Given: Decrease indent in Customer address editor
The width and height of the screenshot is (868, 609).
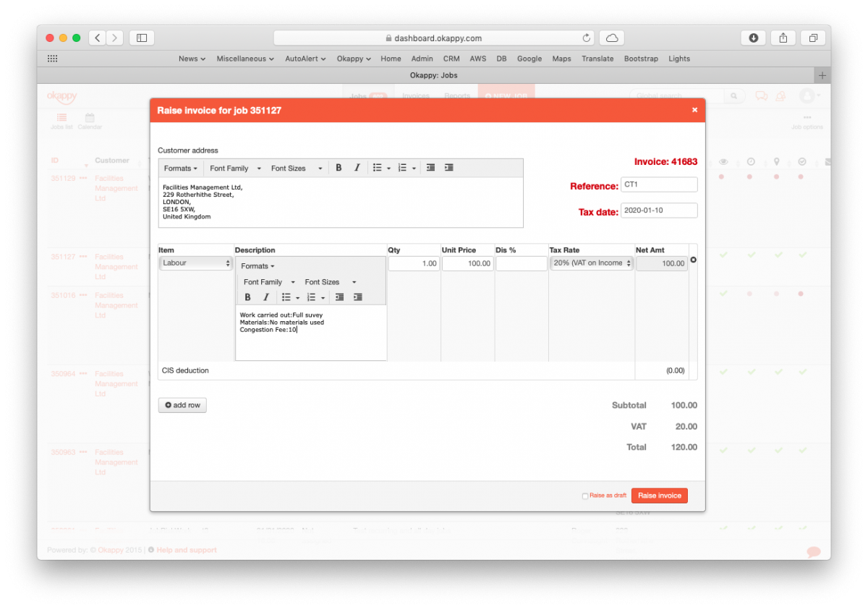Looking at the screenshot, I should click(430, 168).
